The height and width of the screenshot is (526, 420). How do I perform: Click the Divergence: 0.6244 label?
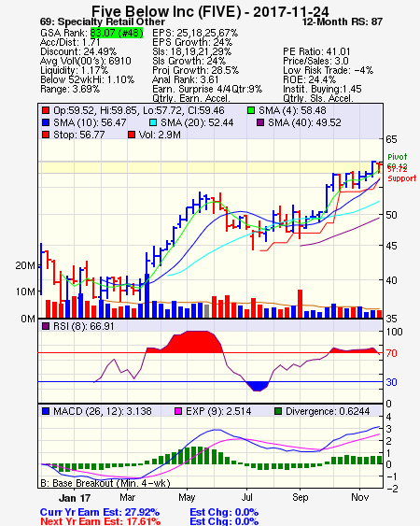[328, 411]
